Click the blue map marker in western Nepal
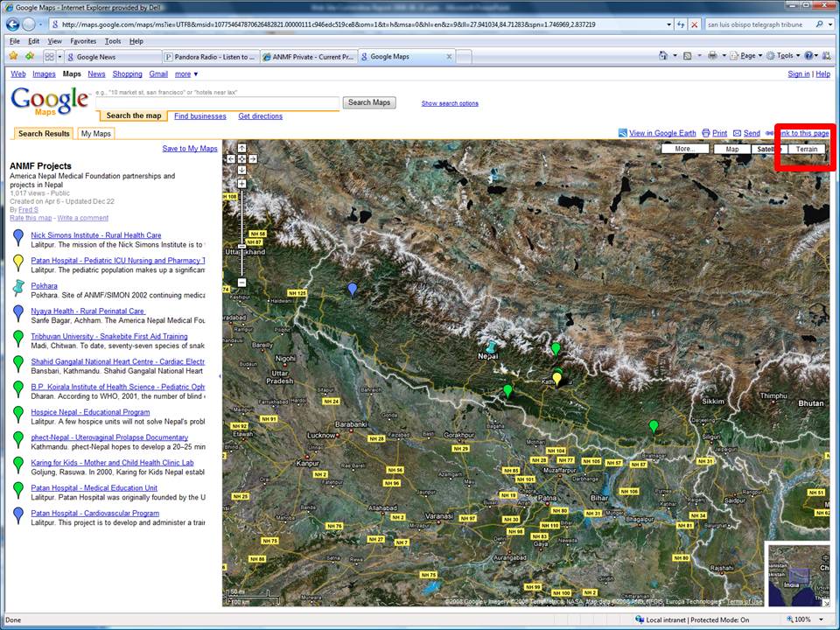840x630 pixels. pos(353,289)
